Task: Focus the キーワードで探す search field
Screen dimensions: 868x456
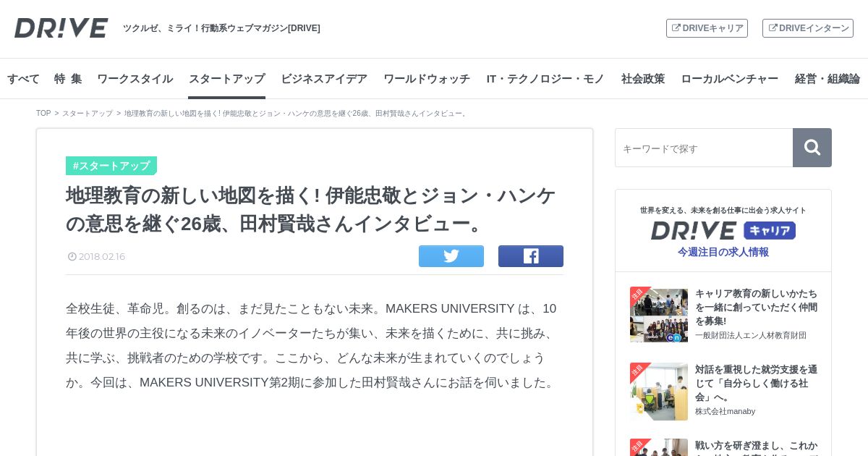Action: [704, 148]
